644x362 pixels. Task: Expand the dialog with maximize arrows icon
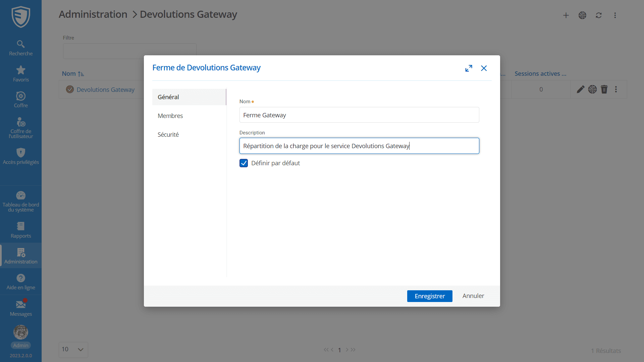pyautogui.click(x=469, y=68)
